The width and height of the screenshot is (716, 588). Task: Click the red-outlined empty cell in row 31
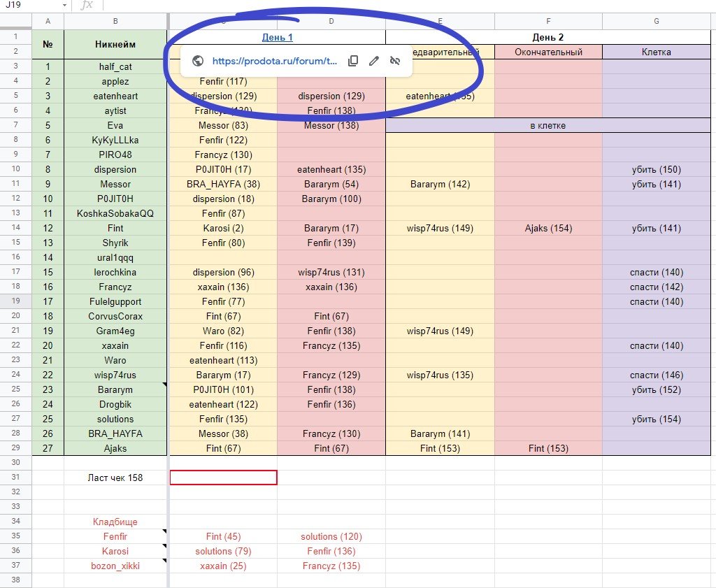223,478
